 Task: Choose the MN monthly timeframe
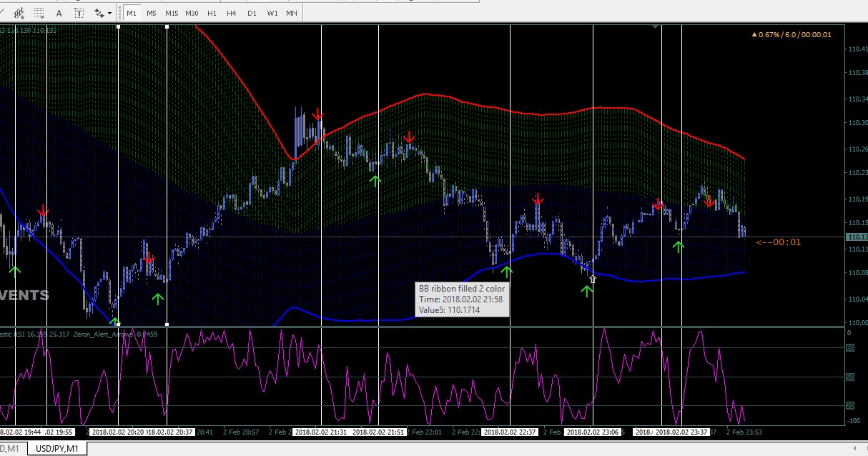tap(292, 13)
